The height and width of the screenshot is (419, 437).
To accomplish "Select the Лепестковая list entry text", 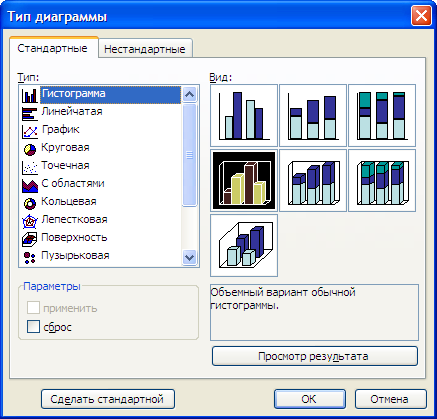I will 74,219.
